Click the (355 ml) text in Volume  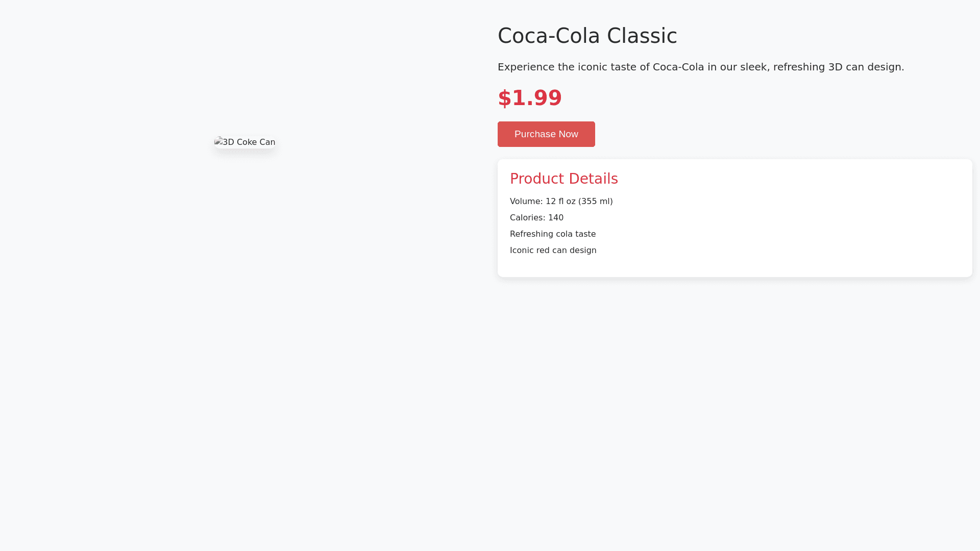click(x=595, y=202)
